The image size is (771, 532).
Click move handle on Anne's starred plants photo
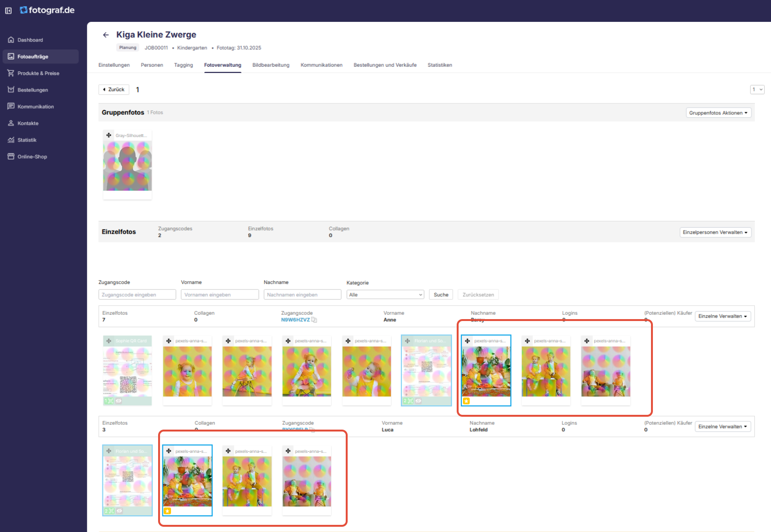468,341
